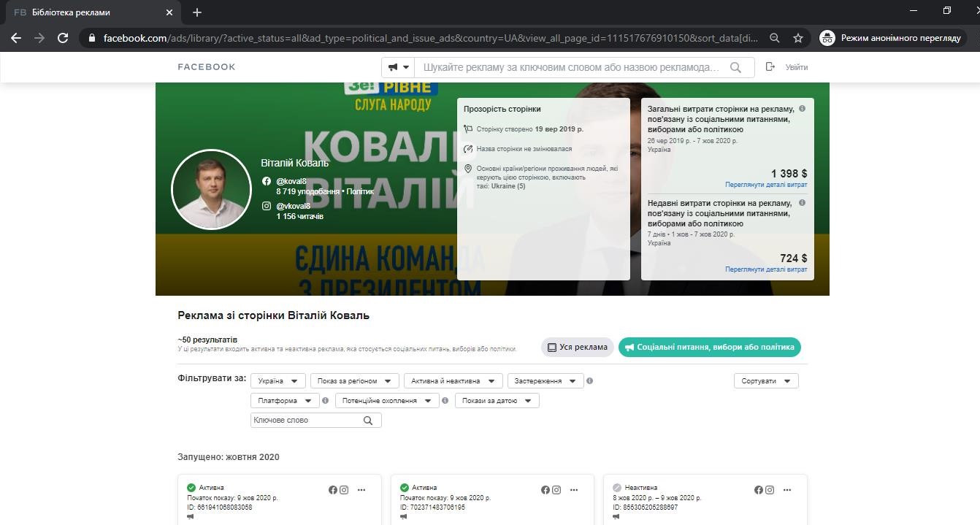980x525 pixels.
Task: Click grey Неактивна status icon on ad 855305205288697
Action: (617, 488)
